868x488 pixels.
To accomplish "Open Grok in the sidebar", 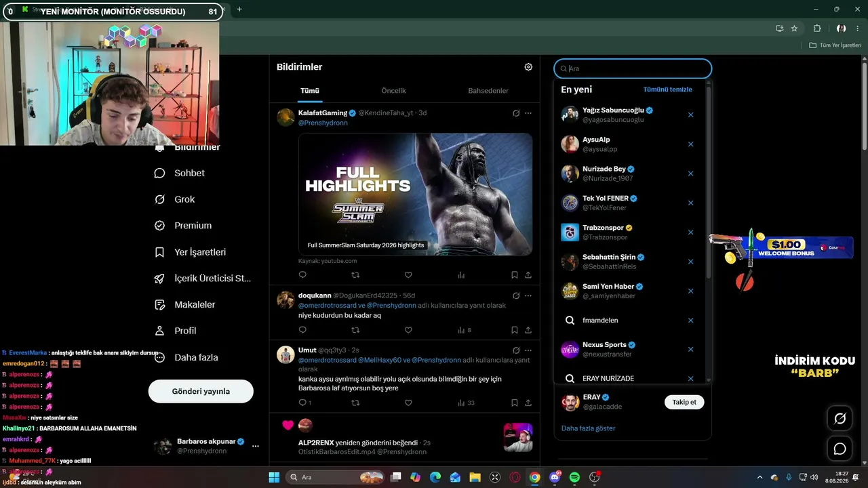I will [x=175, y=199].
